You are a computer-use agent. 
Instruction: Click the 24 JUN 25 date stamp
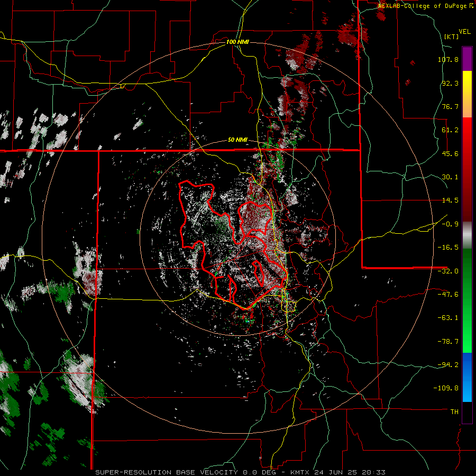pos(336,472)
